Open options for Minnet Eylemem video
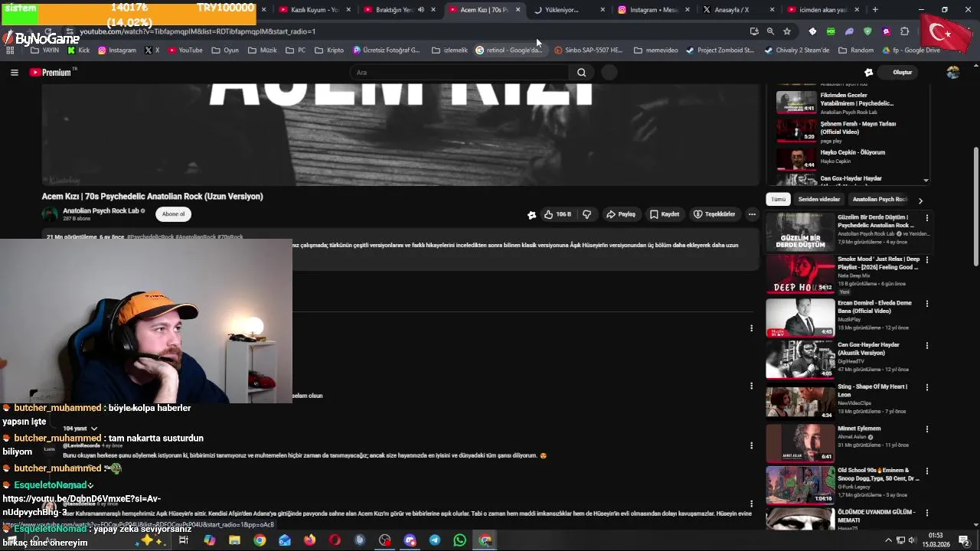980x551 pixels. tap(927, 429)
